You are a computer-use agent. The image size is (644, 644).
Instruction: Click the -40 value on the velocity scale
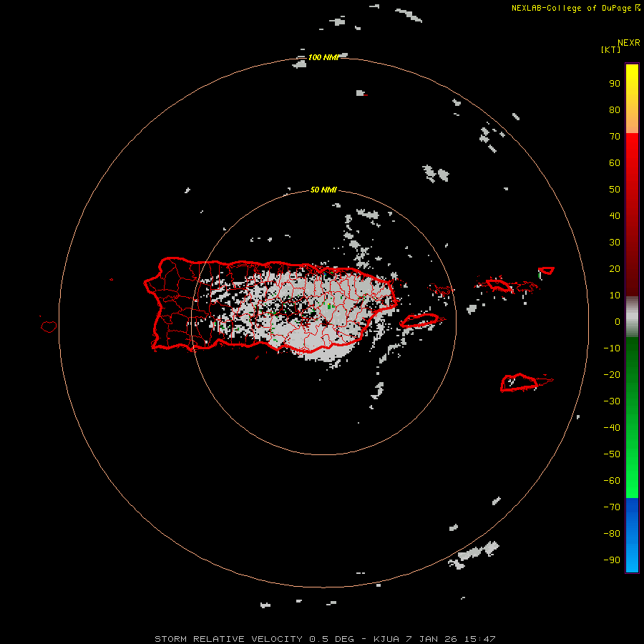[x=612, y=428]
